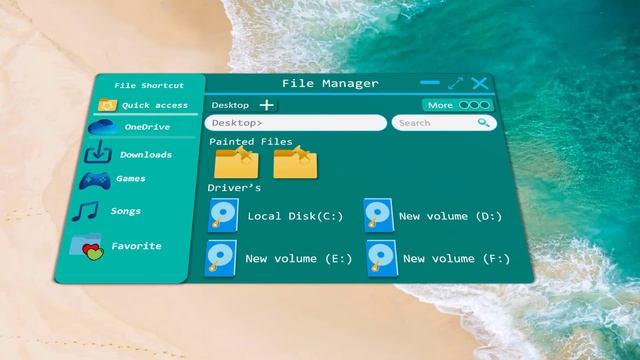This screenshot has height=360, width=640.
Task: Click the Driver's section heading
Action: click(x=234, y=188)
